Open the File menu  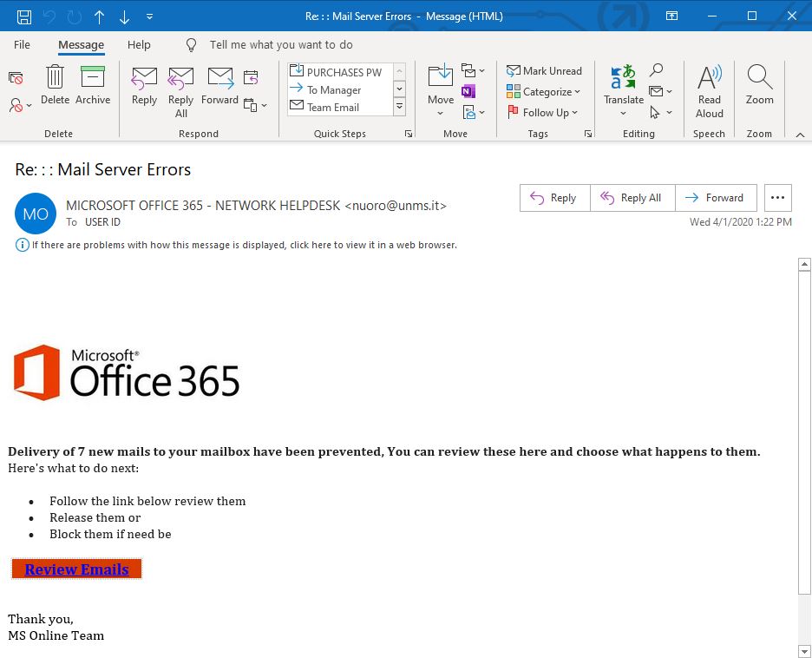tap(22, 45)
